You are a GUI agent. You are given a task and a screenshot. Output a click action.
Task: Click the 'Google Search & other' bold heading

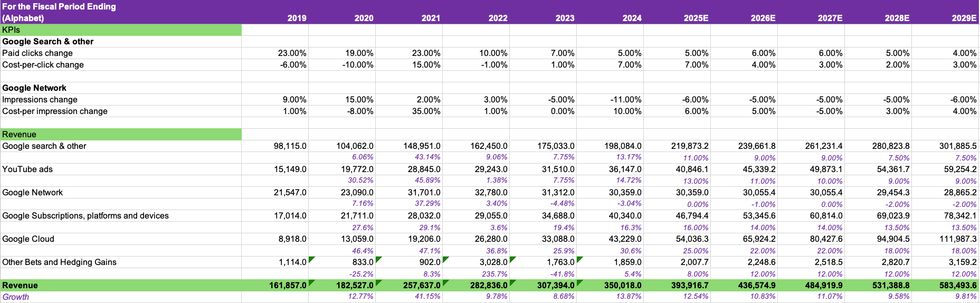tap(48, 42)
